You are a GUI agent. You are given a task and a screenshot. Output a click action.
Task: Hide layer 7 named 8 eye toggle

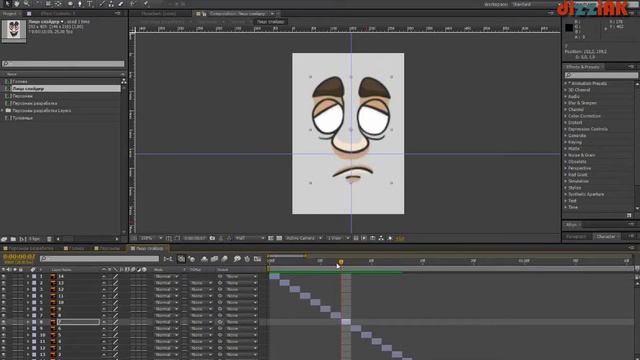coord(4,316)
